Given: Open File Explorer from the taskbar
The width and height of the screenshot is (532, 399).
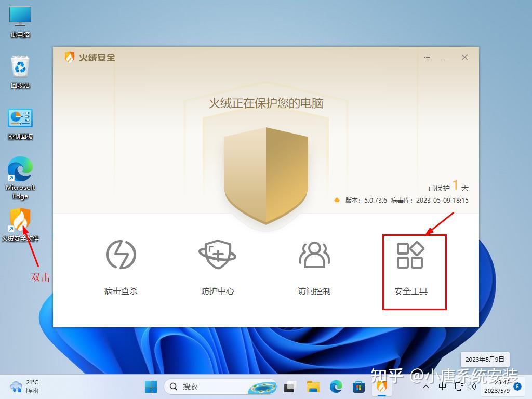Looking at the screenshot, I should [x=313, y=387].
